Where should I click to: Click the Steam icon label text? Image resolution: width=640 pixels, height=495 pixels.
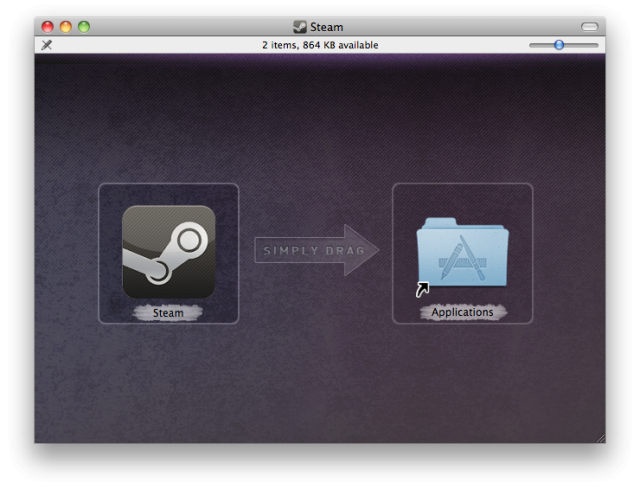pos(168,313)
